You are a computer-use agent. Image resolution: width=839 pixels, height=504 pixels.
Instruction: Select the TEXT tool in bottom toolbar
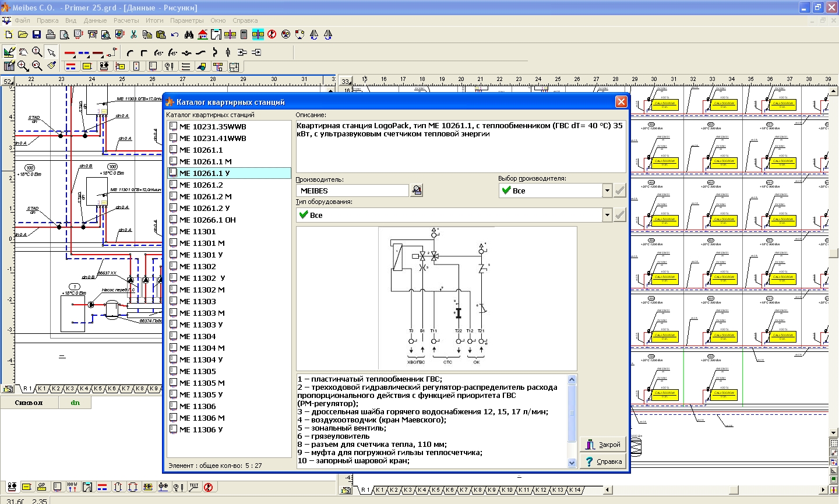pyautogui.click(x=194, y=487)
